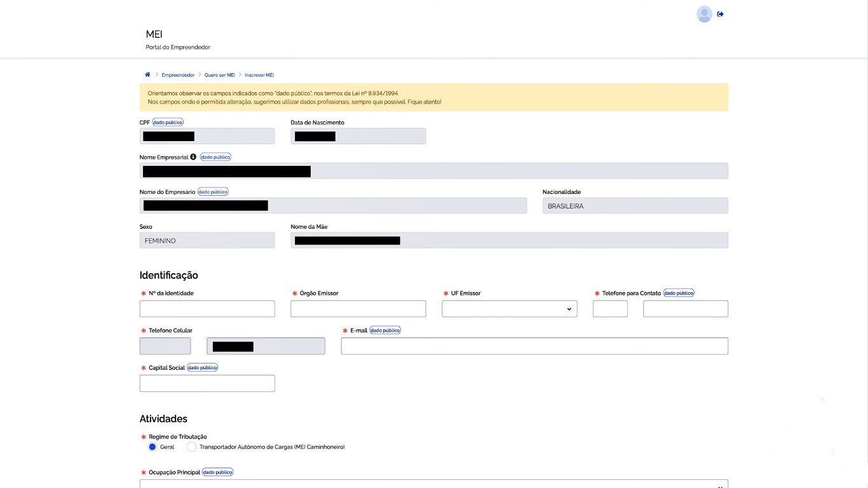Click 'dado público' badge beside CPF
The image size is (868, 488).
(x=168, y=122)
